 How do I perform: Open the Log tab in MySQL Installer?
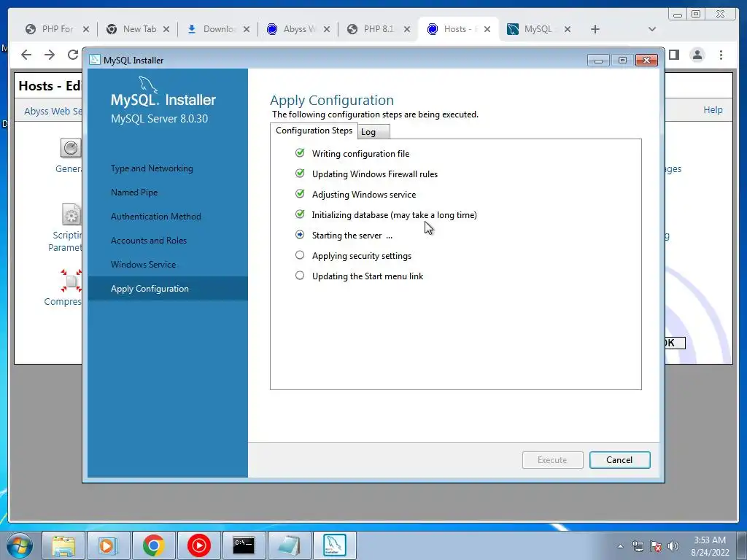(373, 132)
